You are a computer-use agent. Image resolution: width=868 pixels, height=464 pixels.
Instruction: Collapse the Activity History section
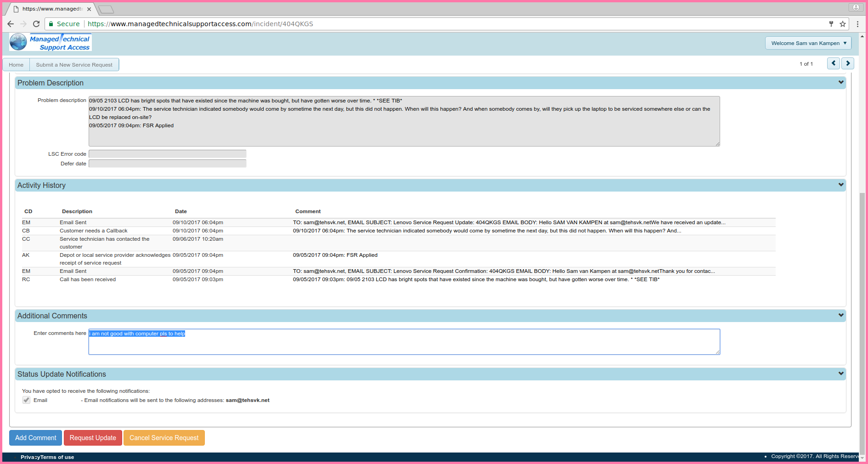coord(841,185)
